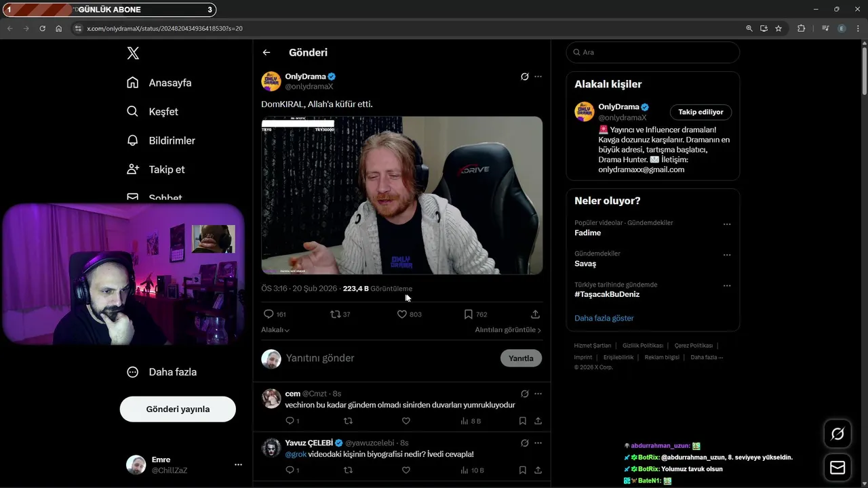This screenshot has height=488, width=868.
Task: Click repost icon showing 37
Action: click(340, 314)
